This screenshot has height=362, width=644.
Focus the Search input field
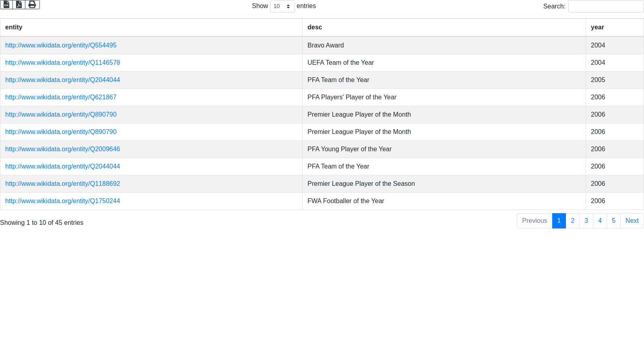(606, 6)
